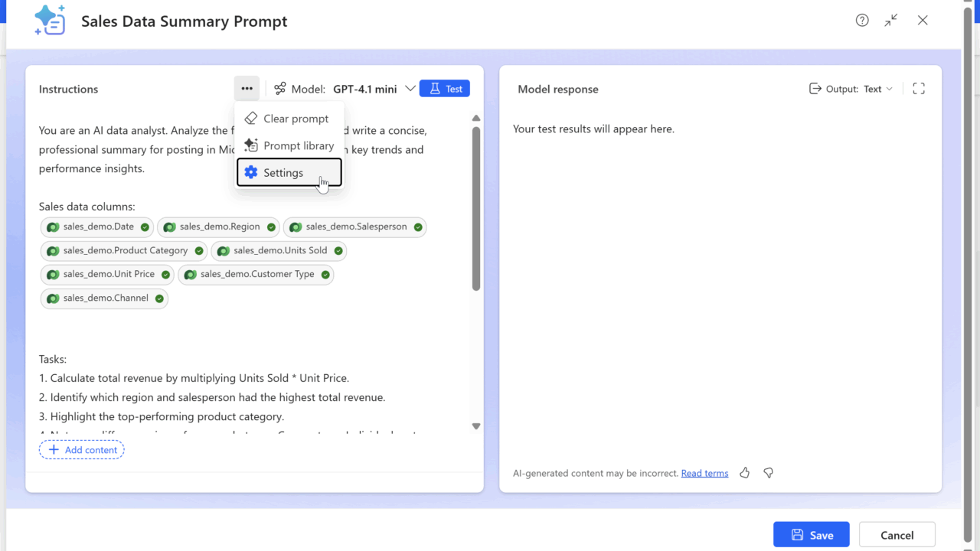The height and width of the screenshot is (551, 980).
Task: Click the 'Tasks:' heading text
Action: (x=53, y=359)
